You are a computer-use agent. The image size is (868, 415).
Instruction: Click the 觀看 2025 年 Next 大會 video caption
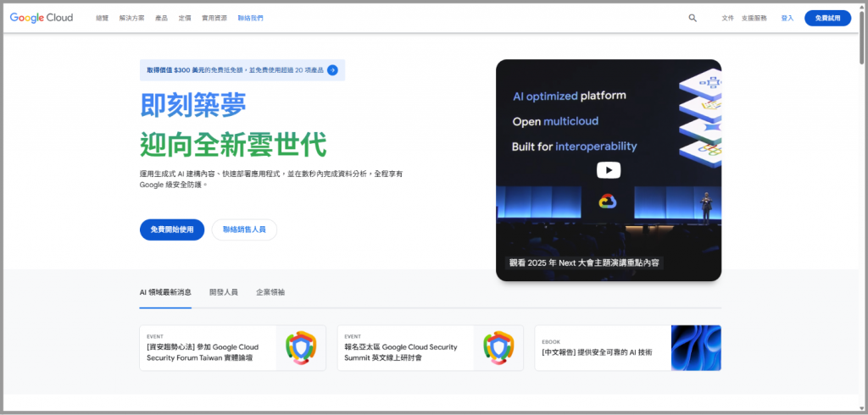(x=584, y=263)
